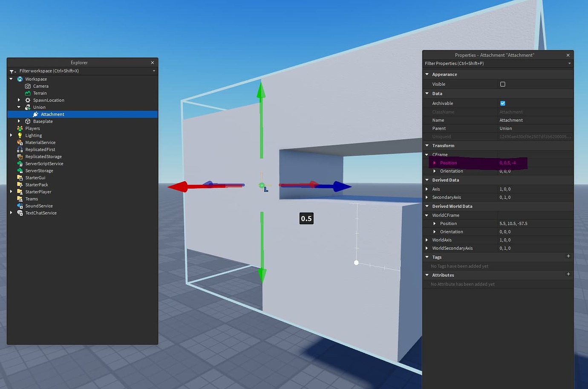Expand the Lighting node

point(11,135)
